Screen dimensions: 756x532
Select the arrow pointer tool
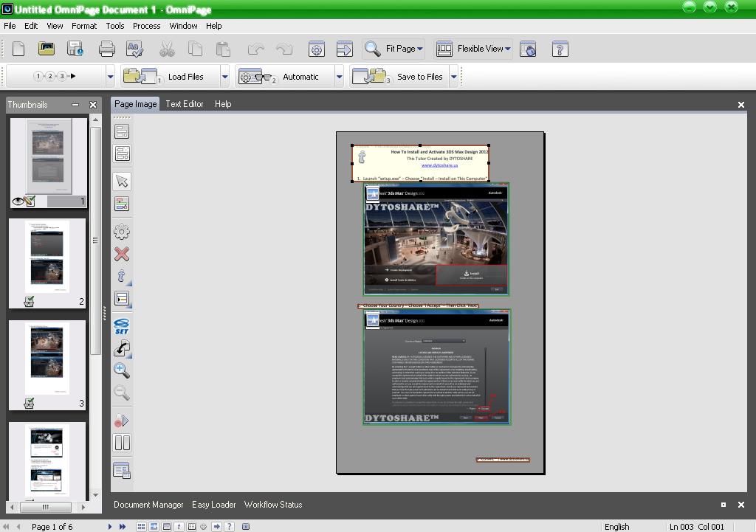tap(122, 182)
